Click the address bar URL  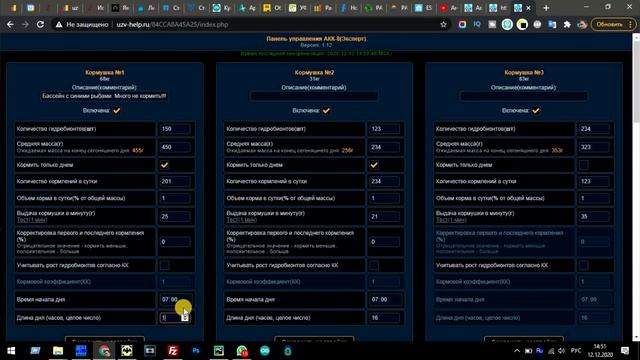click(172, 24)
